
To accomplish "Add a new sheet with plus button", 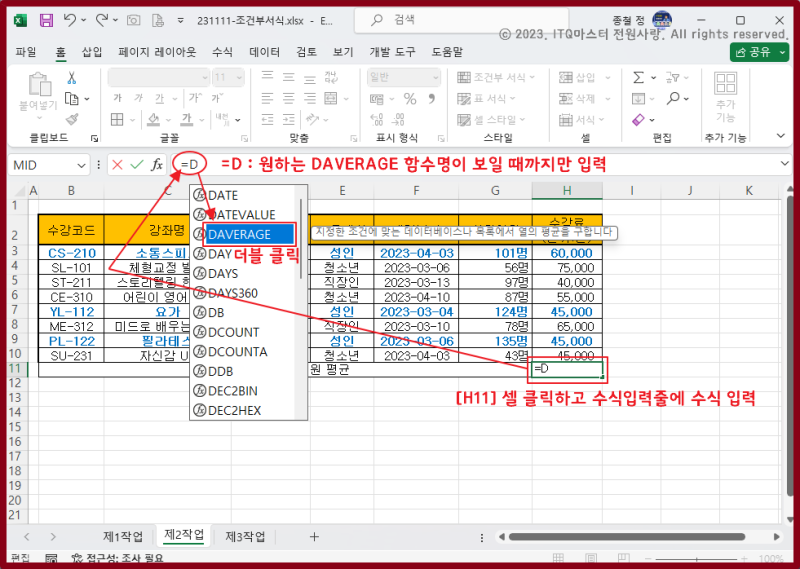I will [x=314, y=536].
